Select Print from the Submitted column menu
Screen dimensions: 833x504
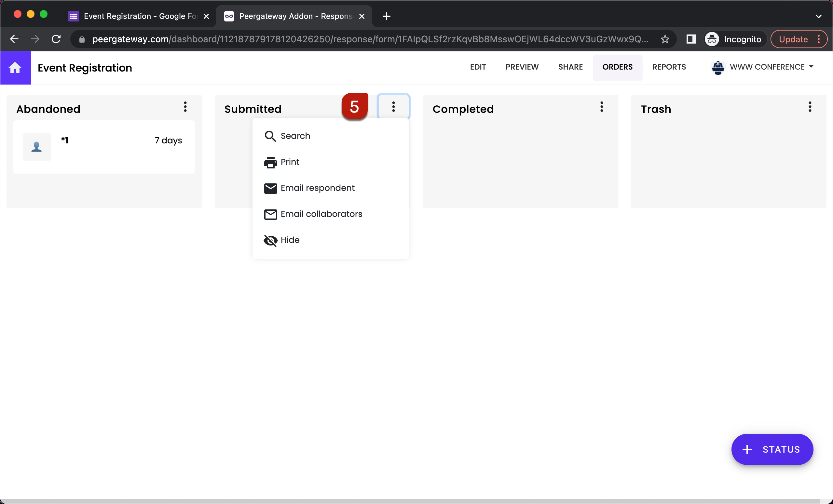pos(289,162)
